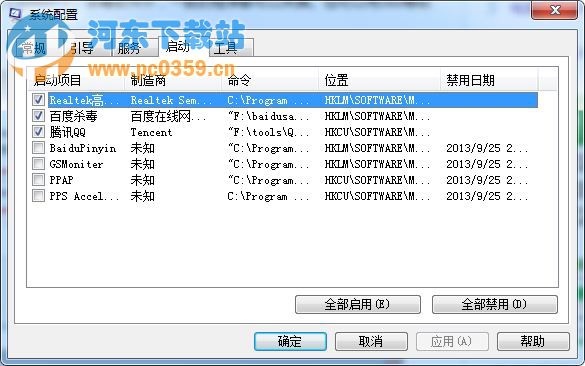585x366 pixels.
Task: Click the "F:\baidusa... command cell
Action: point(269,116)
